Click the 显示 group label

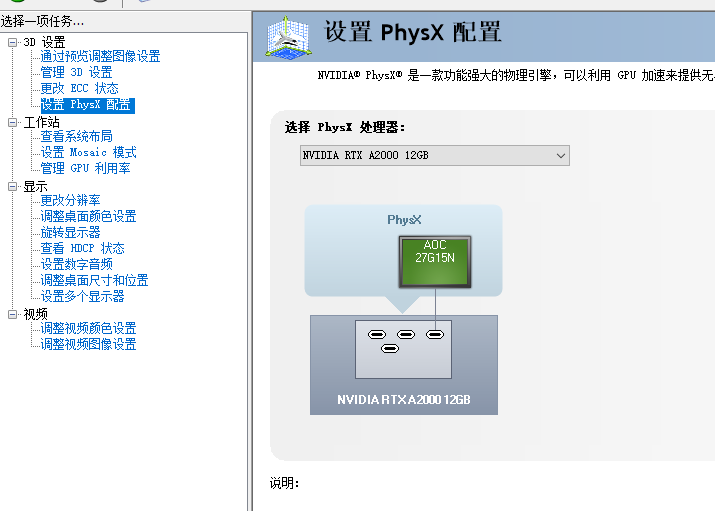click(x=36, y=186)
